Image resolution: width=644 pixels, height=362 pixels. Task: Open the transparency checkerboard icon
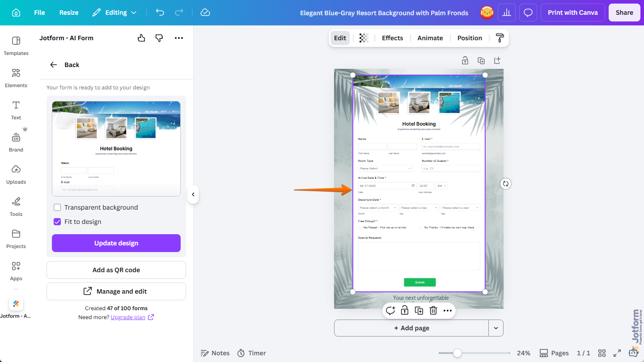[x=364, y=38]
